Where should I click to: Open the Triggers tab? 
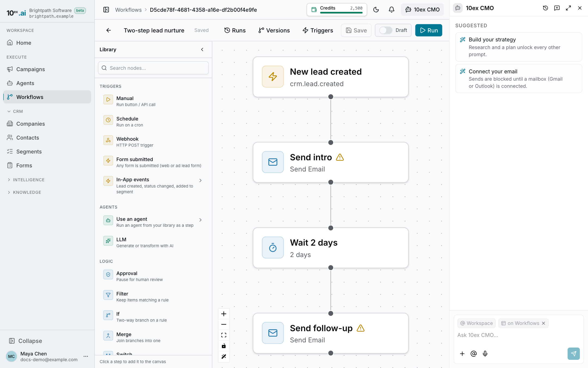click(318, 30)
